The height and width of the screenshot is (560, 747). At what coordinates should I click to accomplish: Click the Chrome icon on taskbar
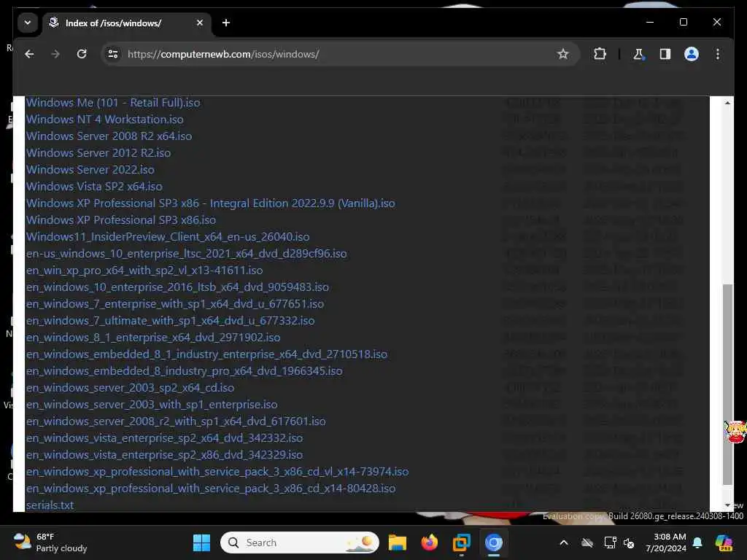tap(494, 542)
